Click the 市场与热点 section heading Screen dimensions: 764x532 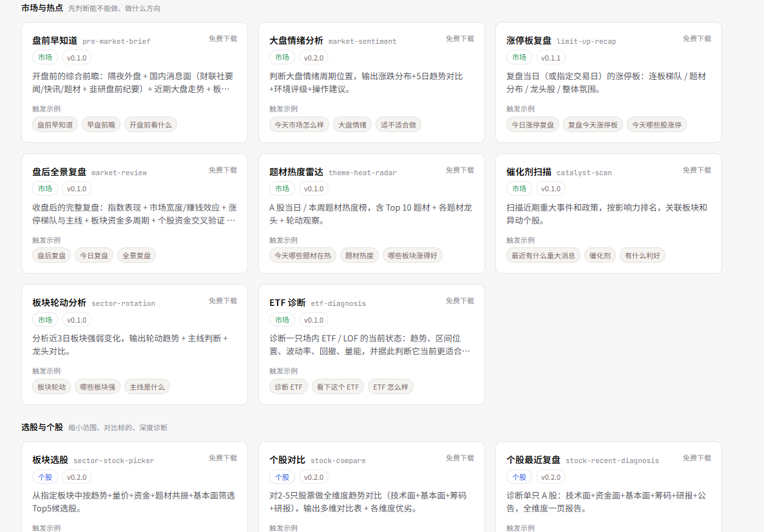pyautogui.click(x=42, y=8)
